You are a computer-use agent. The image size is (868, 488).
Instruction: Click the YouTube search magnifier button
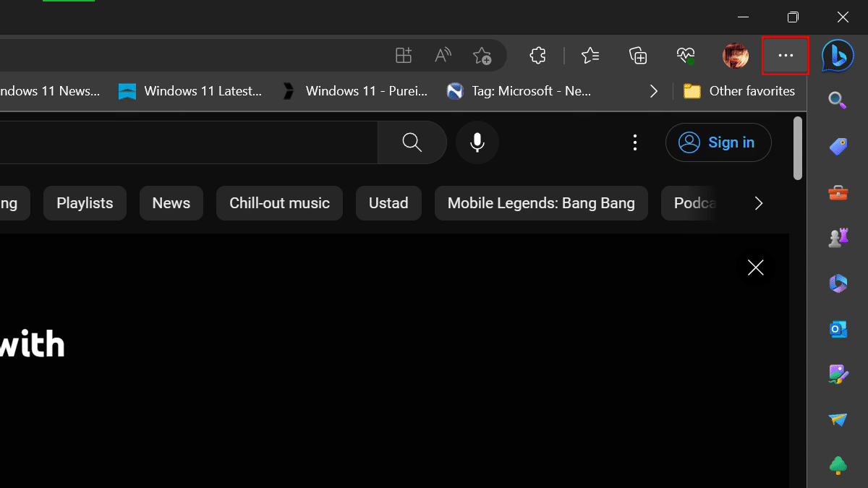[x=412, y=142]
